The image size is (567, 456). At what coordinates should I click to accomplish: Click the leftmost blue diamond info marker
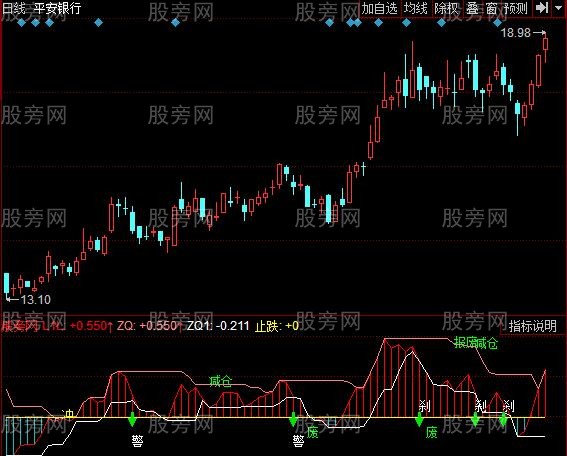(21, 23)
